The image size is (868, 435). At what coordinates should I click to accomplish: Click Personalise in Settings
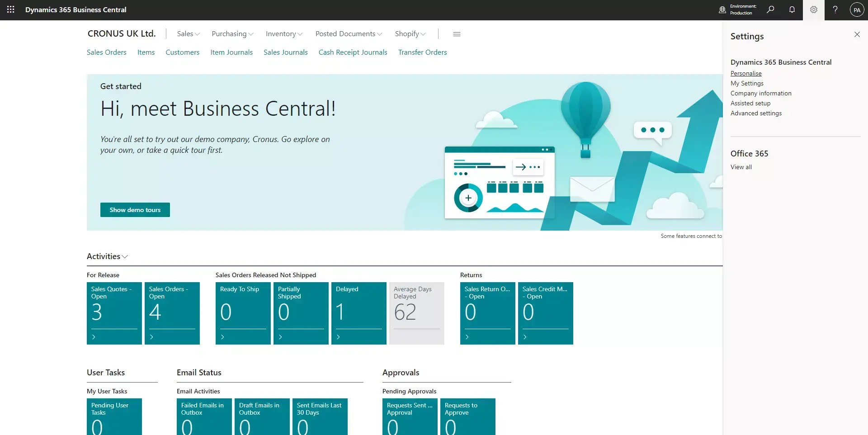(746, 73)
